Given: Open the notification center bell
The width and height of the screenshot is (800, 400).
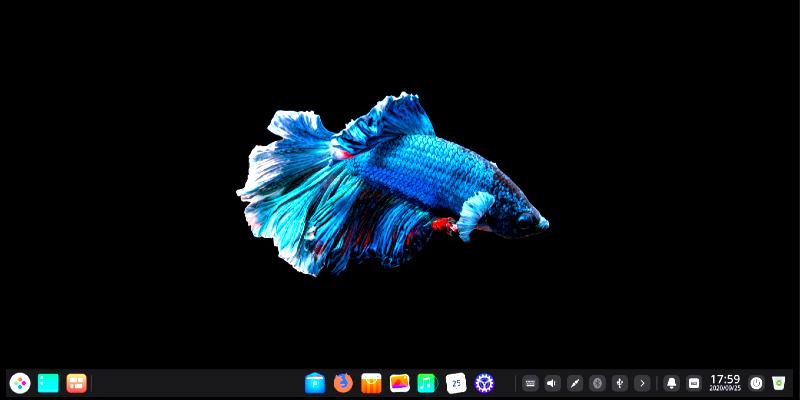Looking at the screenshot, I should pos(671,383).
